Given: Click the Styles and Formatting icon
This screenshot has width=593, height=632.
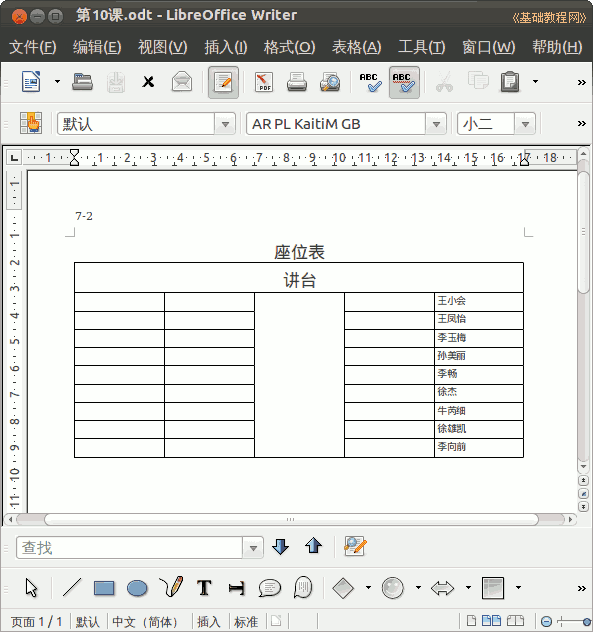Looking at the screenshot, I should (31, 123).
